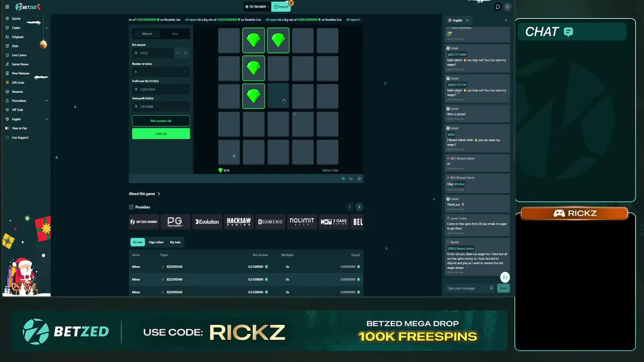Open the Number of mines dropdown
Screen dimensions: 644x362
click(161, 72)
